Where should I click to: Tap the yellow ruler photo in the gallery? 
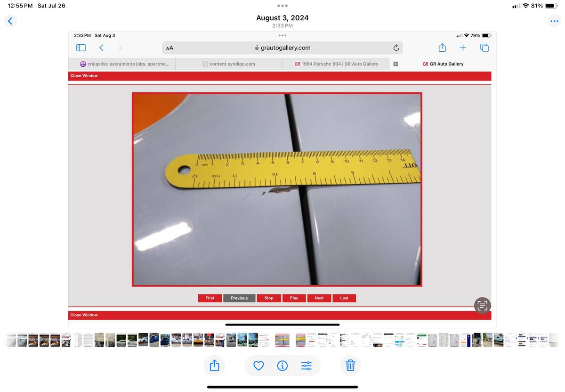pyautogui.click(x=277, y=189)
